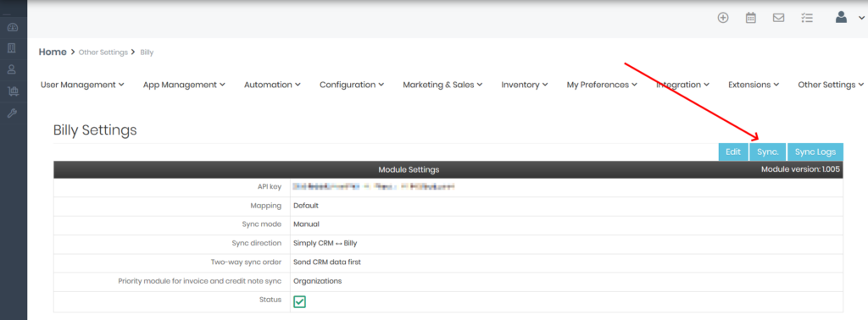
Task: Open the dashboard gauge sidebar icon
Action: click(x=13, y=28)
